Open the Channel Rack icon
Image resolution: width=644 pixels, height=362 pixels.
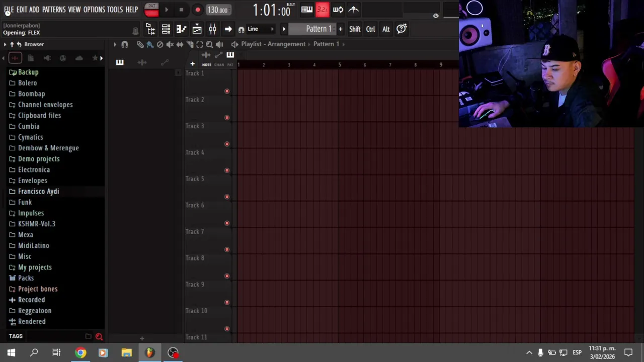(x=166, y=29)
